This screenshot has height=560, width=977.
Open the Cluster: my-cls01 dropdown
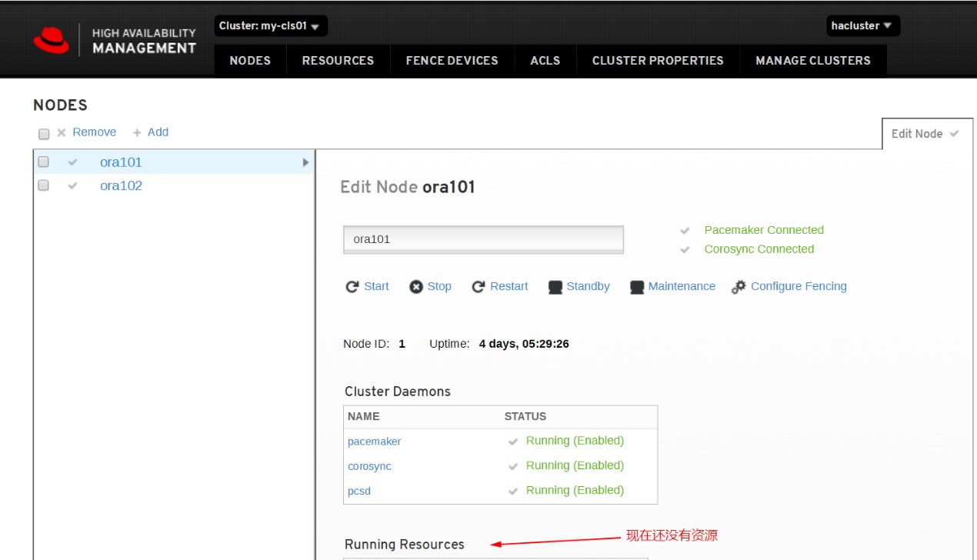[x=268, y=25]
